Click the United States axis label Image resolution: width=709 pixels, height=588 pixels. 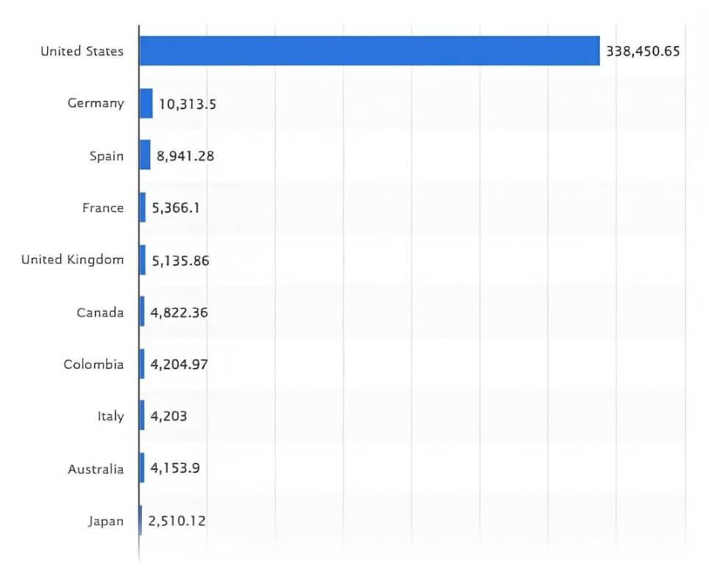[82, 51]
